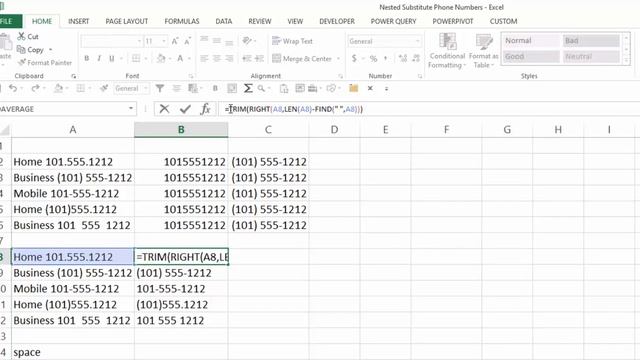Screen dimensions: 640x360
Task: Click the Redo arrow in quick toolbar
Action: tap(36, 88)
